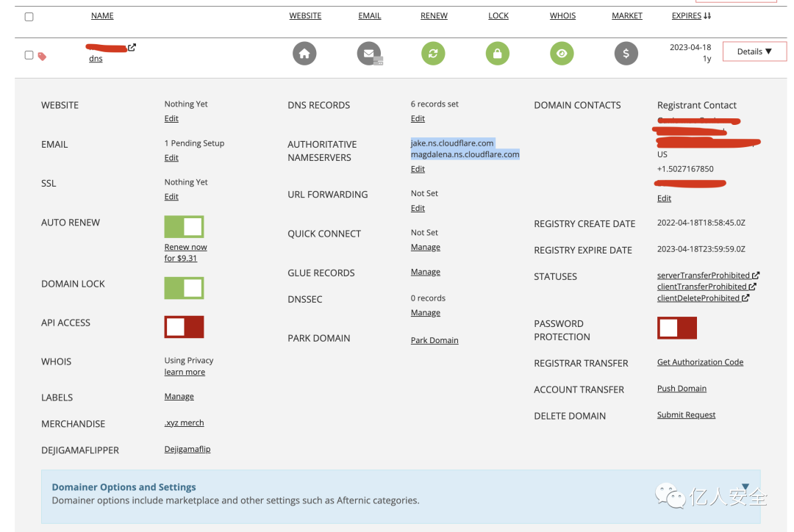Enable the API Access switch
Image resolution: width=794 pixels, height=532 pixels.
pos(185,327)
